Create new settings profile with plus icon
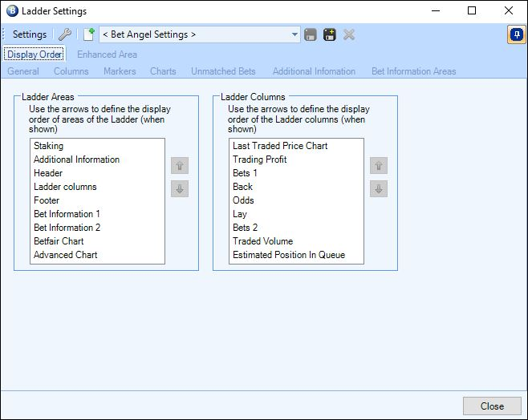 [89, 34]
